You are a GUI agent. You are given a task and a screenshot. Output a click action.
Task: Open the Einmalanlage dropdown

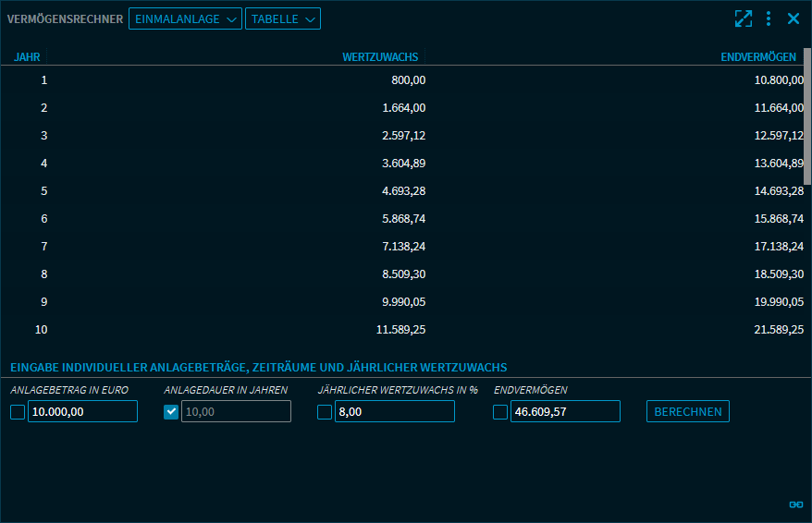[x=185, y=18]
